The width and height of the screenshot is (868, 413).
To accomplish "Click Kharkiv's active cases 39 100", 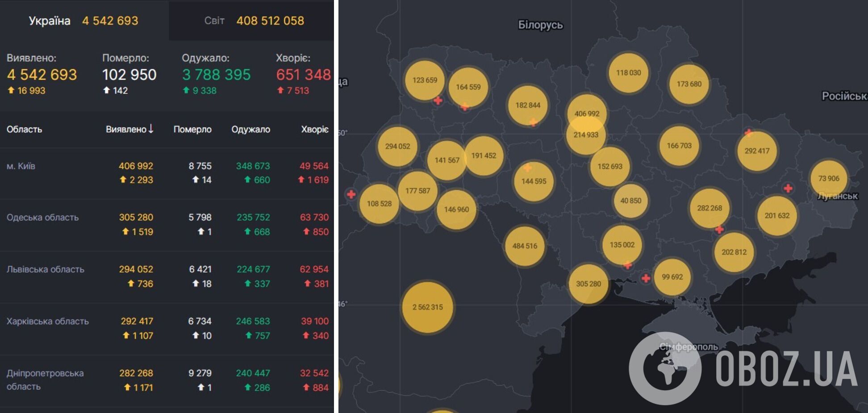I will (x=314, y=321).
